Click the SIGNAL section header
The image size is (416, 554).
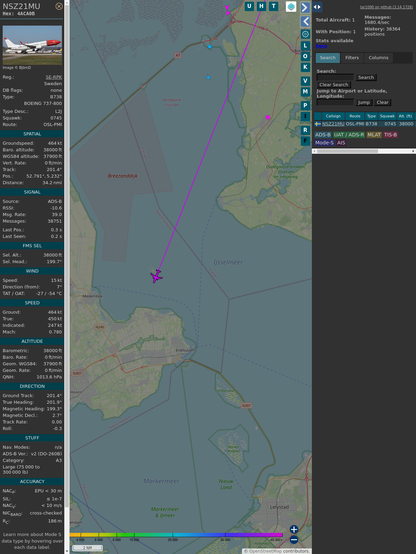[x=32, y=192]
